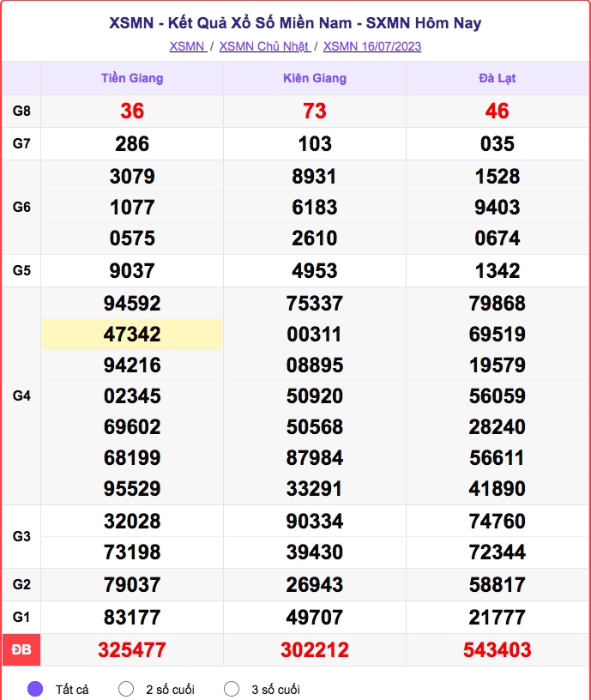Viewport: 591px width, 700px height.
Task: Open the XSMN breadcrumb link
Action: point(188,46)
